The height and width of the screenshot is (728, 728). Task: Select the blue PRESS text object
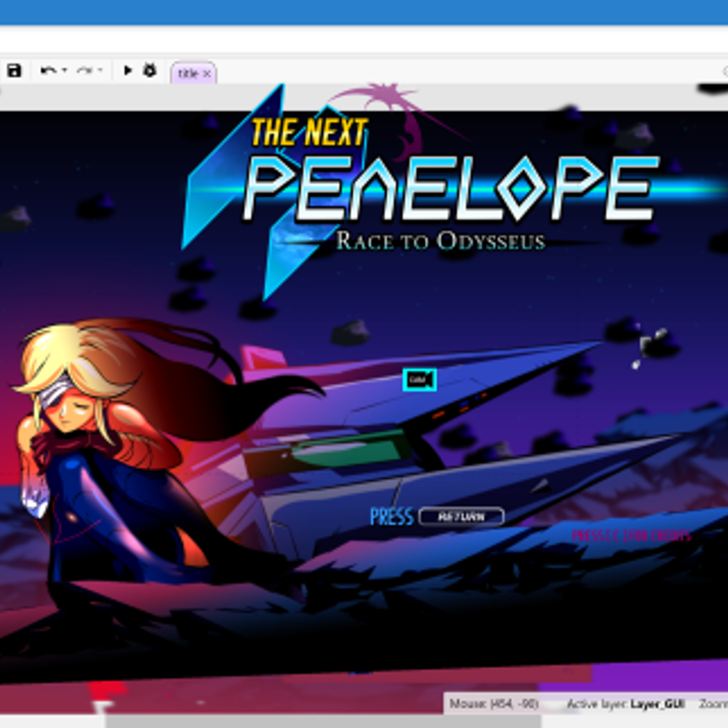391,517
